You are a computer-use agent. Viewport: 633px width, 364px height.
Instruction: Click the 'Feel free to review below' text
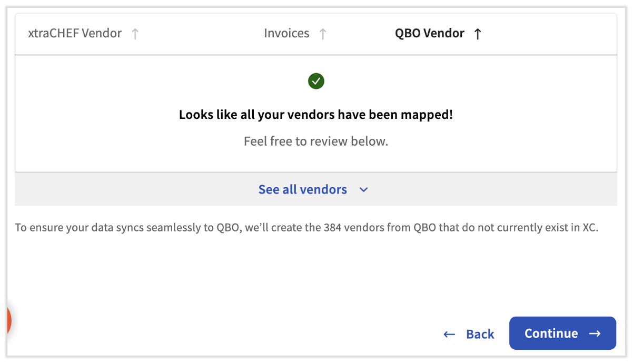pyautogui.click(x=315, y=141)
